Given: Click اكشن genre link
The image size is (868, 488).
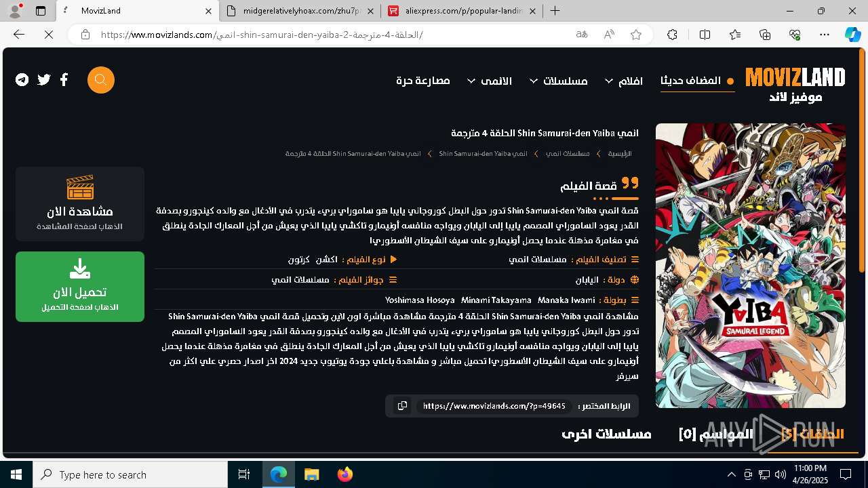Looking at the screenshot, I should coord(327,260).
